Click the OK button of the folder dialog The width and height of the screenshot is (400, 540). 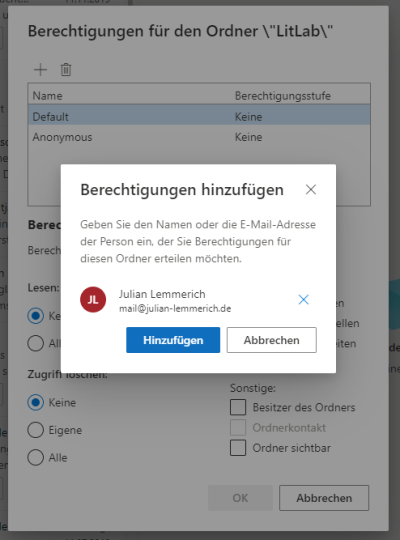[240, 498]
